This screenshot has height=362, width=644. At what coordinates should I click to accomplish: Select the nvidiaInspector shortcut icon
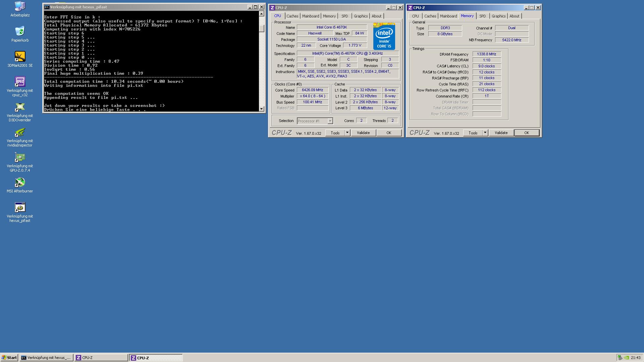[x=20, y=137]
